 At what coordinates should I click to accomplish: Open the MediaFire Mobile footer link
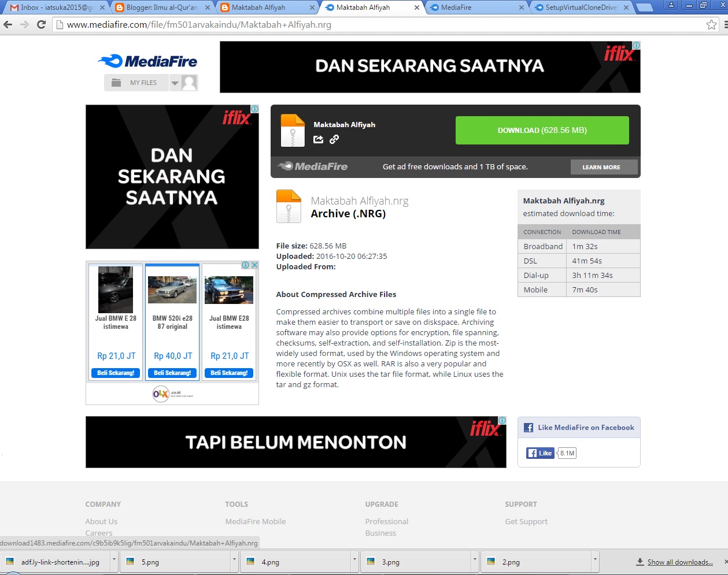[x=256, y=521]
